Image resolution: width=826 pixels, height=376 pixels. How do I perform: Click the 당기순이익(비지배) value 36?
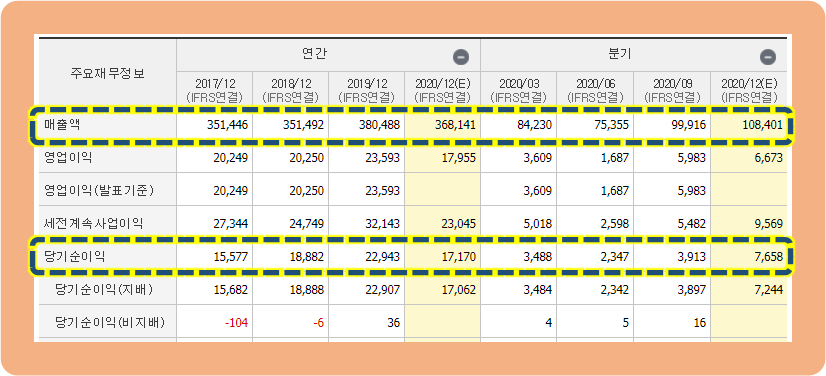[393, 322]
